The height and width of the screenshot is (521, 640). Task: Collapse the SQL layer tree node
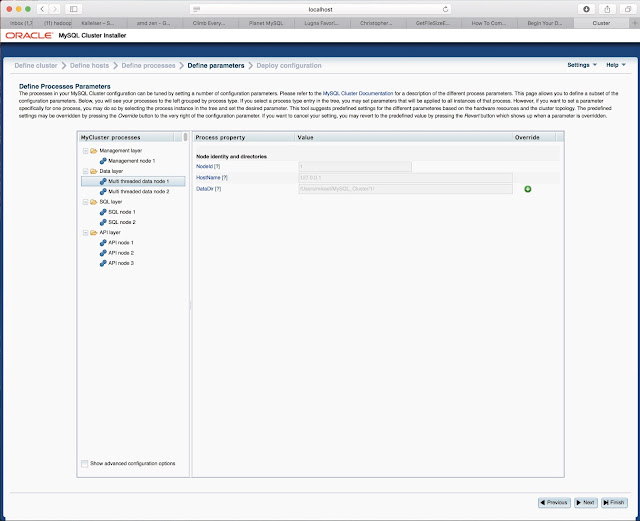(85, 202)
